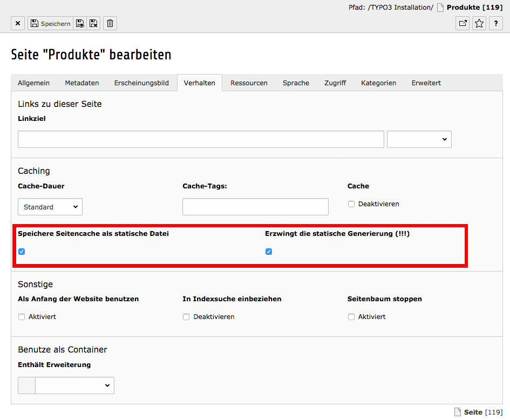The width and height of the screenshot is (510, 420).
Task: Click the Produkte page icon in path
Action: click(x=440, y=8)
